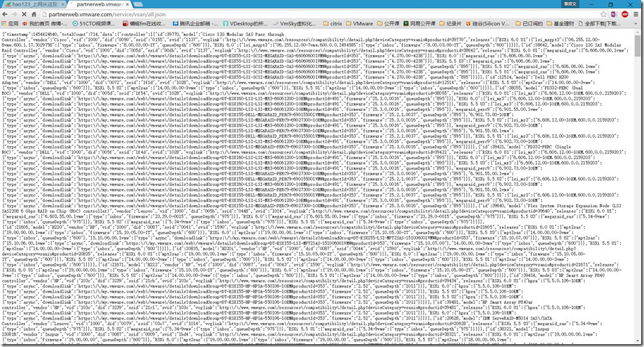Minimize the browser window
Viewport: 644px width, 347px height.
(x=592, y=4)
